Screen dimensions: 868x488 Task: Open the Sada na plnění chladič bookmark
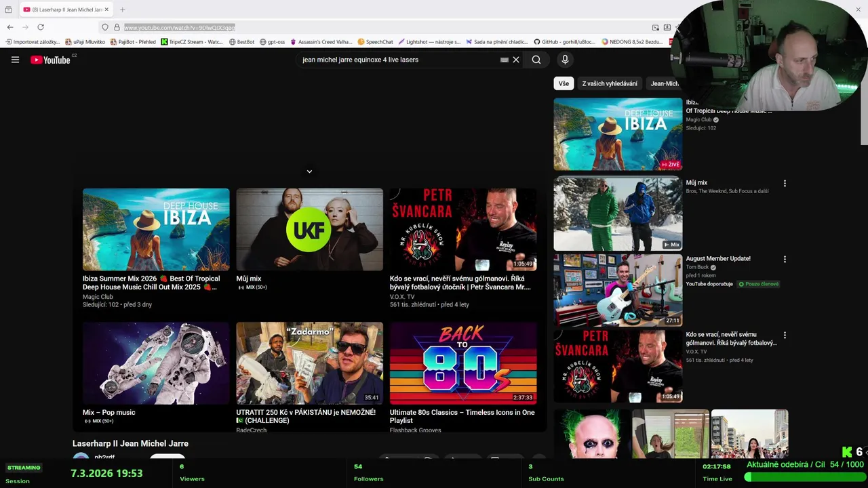pyautogui.click(x=497, y=42)
